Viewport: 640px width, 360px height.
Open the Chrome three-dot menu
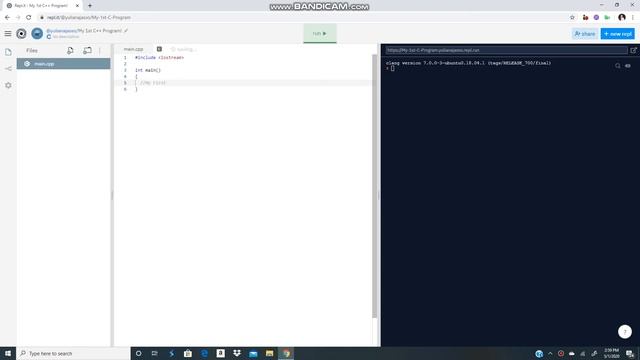633,18
